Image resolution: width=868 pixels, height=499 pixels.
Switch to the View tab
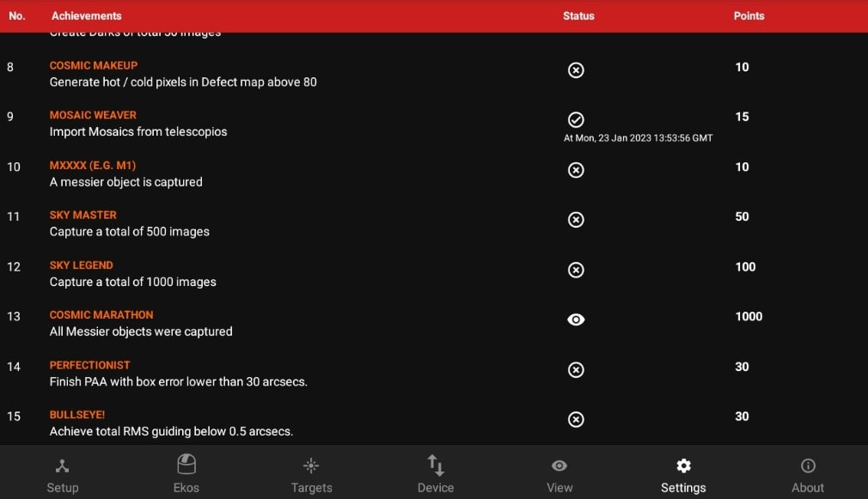[x=559, y=475]
